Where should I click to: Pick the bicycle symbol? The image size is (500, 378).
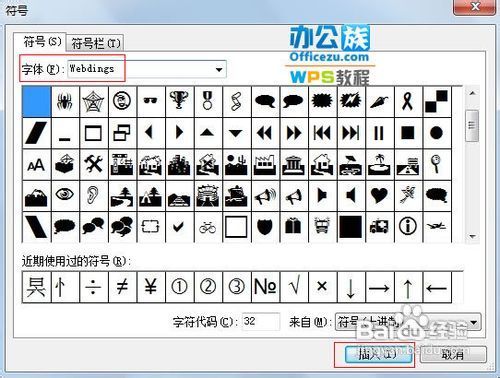click(208, 227)
